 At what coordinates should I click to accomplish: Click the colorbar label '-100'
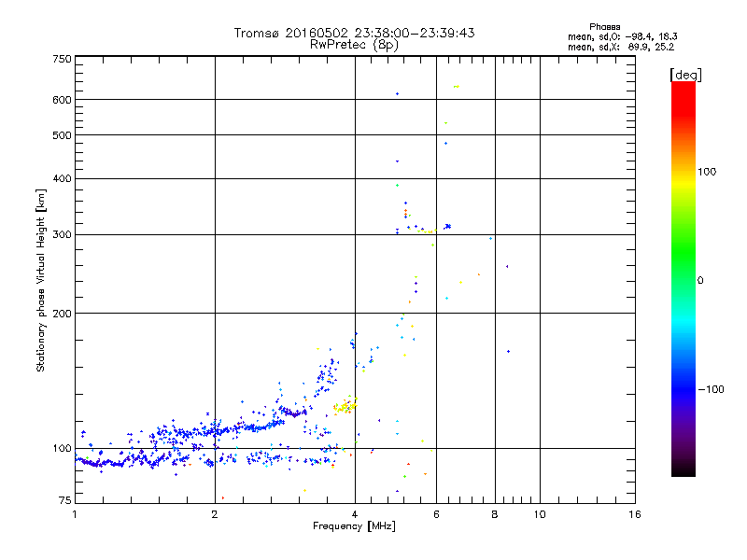point(711,389)
